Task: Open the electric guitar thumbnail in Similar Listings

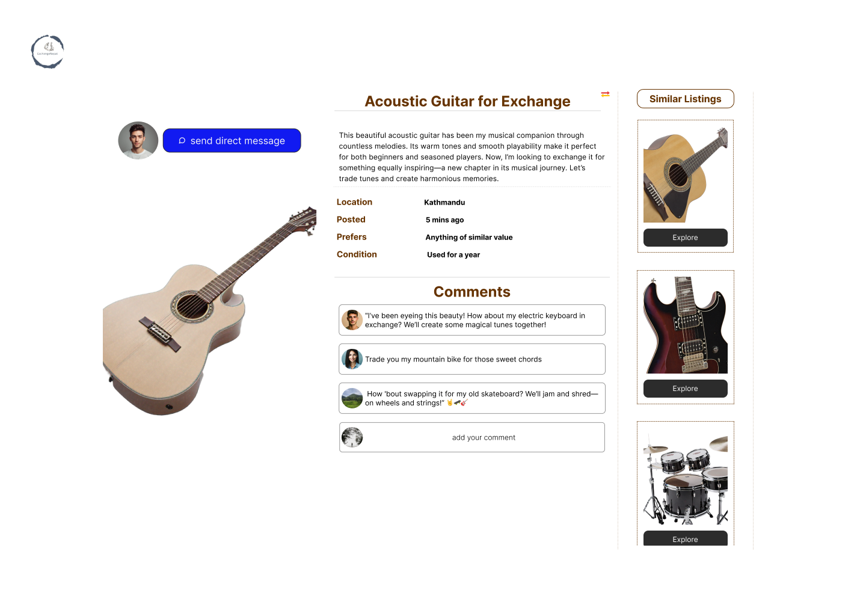Action: click(x=685, y=325)
